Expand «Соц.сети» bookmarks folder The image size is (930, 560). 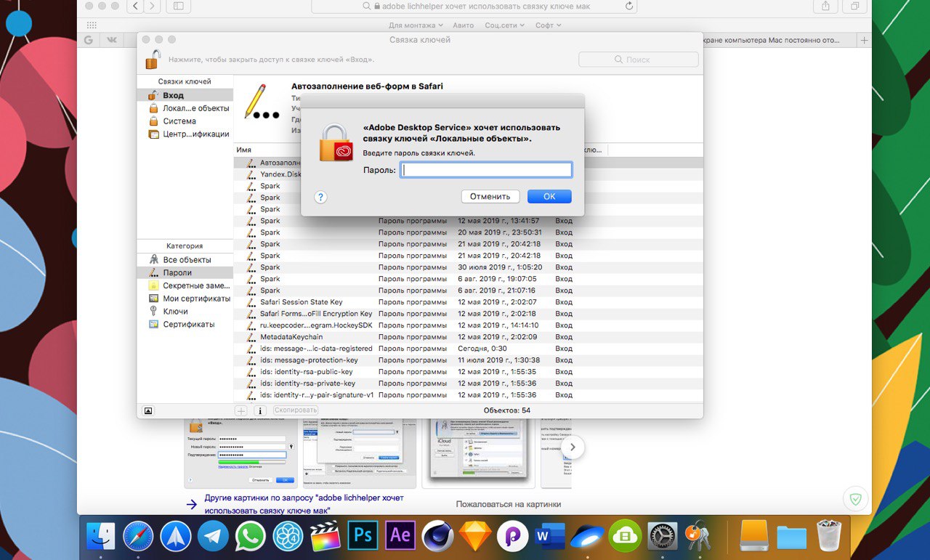tap(504, 25)
